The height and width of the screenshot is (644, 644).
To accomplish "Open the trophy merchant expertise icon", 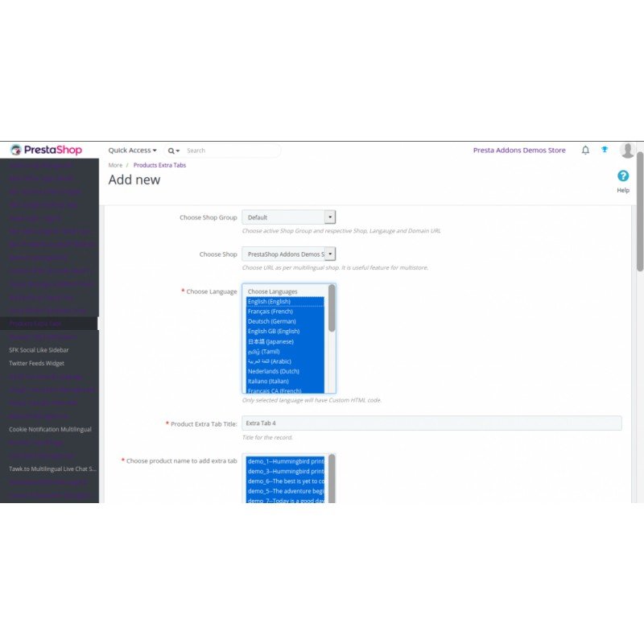I will [605, 150].
